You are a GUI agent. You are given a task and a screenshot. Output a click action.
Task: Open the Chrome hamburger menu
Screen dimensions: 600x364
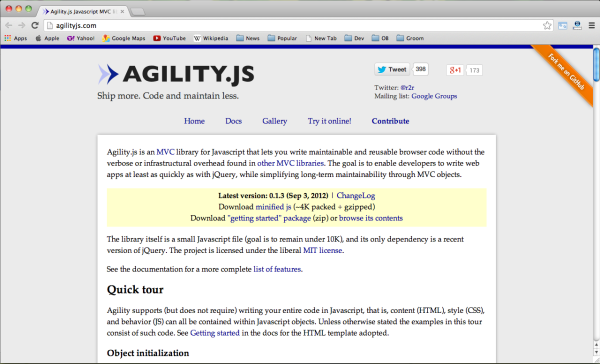point(592,26)
